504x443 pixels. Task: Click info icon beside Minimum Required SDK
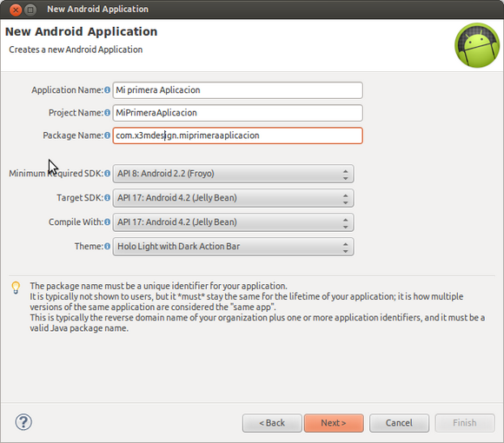pos(108,174)
